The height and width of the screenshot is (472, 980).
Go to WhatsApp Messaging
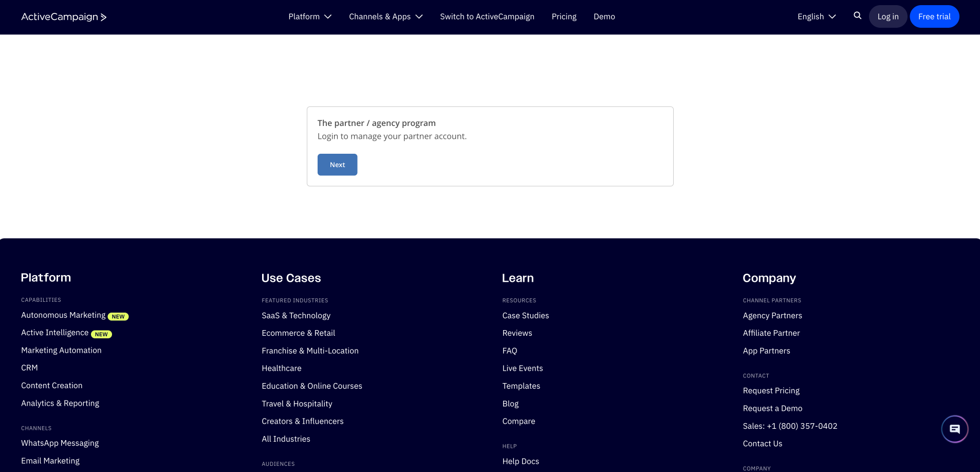tap(60, 443)
